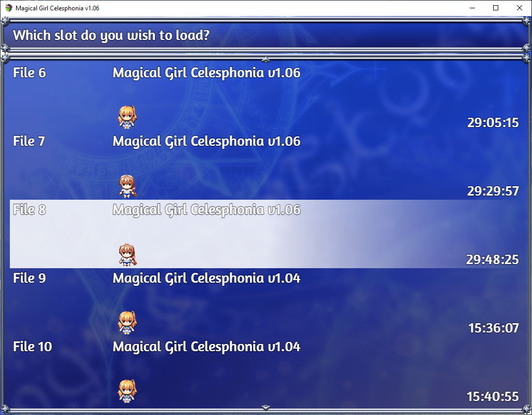Select the File 7 save slot label
This screenshot has width=532, height=415.
[29, 141]
